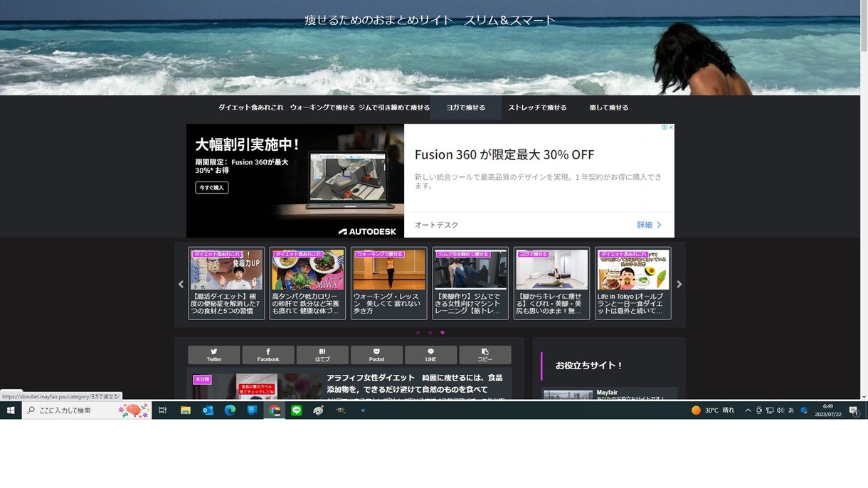Image resolution: width=868 pixels, height=488 pixels.
Task: Switch to Google Chrome in taskbar
Action: pos(275,410)
